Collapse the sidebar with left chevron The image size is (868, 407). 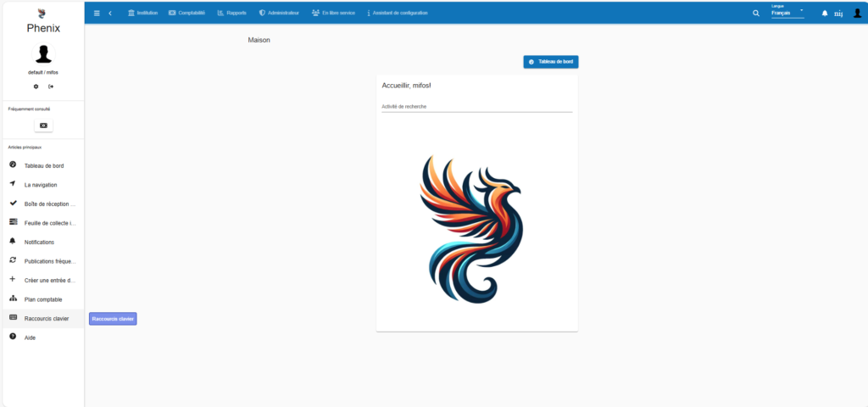pos(110,13)
